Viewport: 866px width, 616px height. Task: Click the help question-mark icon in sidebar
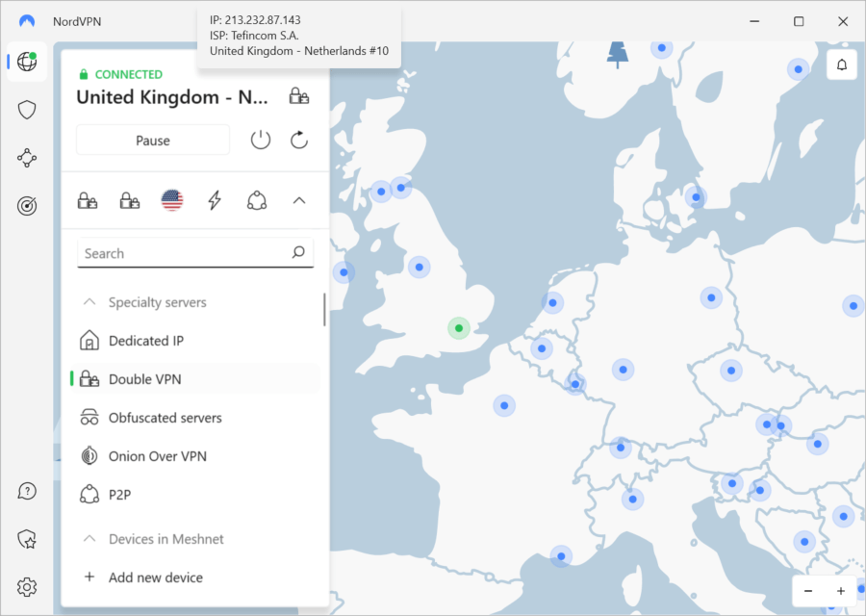[x=26, y=491]
